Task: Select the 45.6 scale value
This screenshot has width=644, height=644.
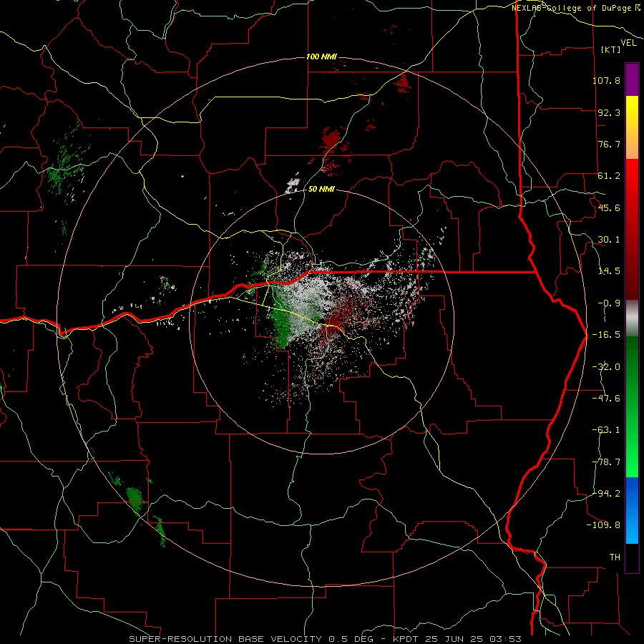Action: (609, 208)
